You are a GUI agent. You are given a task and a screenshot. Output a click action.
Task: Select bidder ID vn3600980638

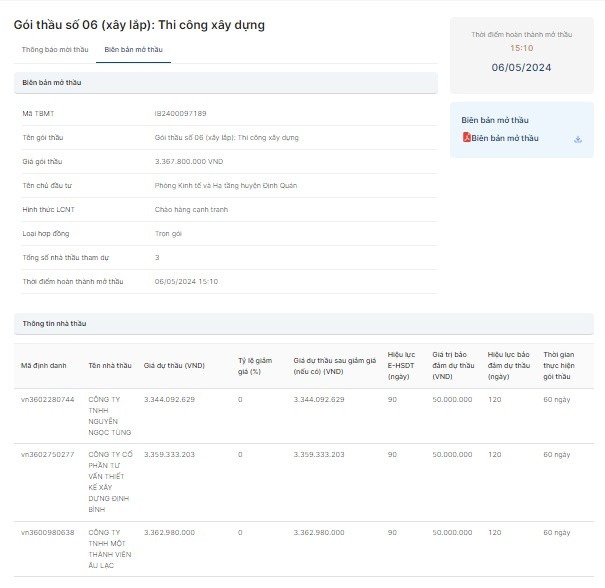pos(47,532)
